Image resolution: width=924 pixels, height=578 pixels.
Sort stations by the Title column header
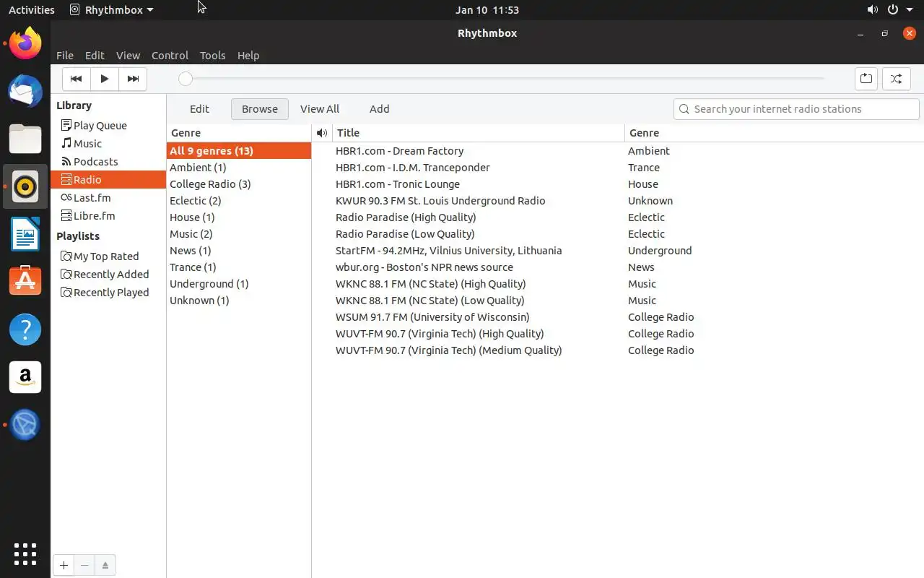coord(479,133)
